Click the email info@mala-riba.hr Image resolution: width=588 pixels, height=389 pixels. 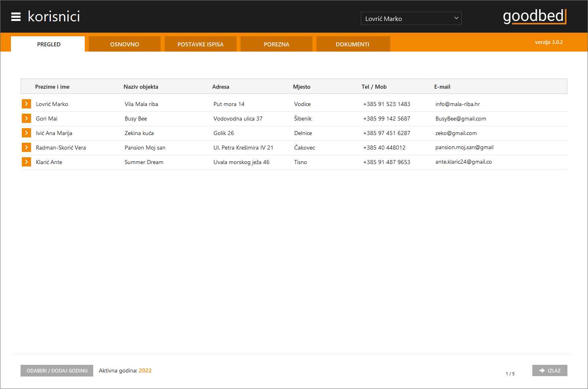(x=458, y=104)
